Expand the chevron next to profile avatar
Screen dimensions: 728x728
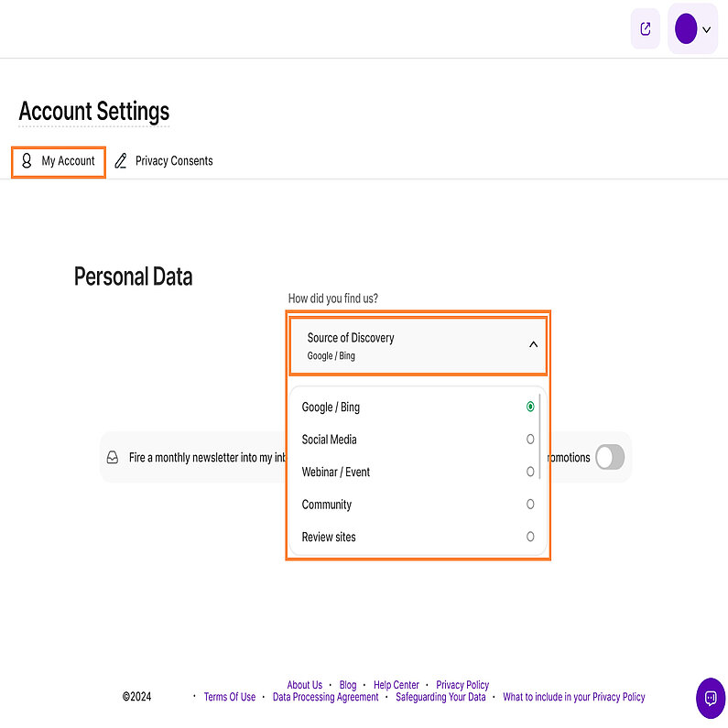(706, 30)
